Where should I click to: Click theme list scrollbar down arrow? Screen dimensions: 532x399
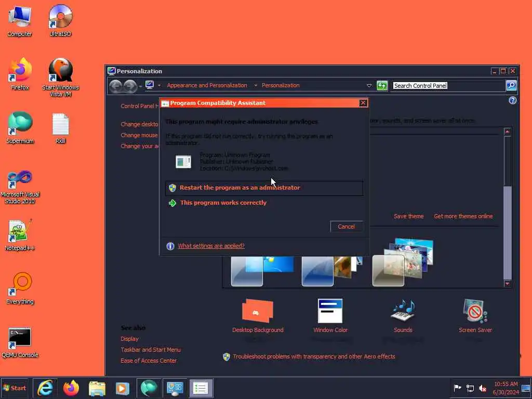(507, 284)
